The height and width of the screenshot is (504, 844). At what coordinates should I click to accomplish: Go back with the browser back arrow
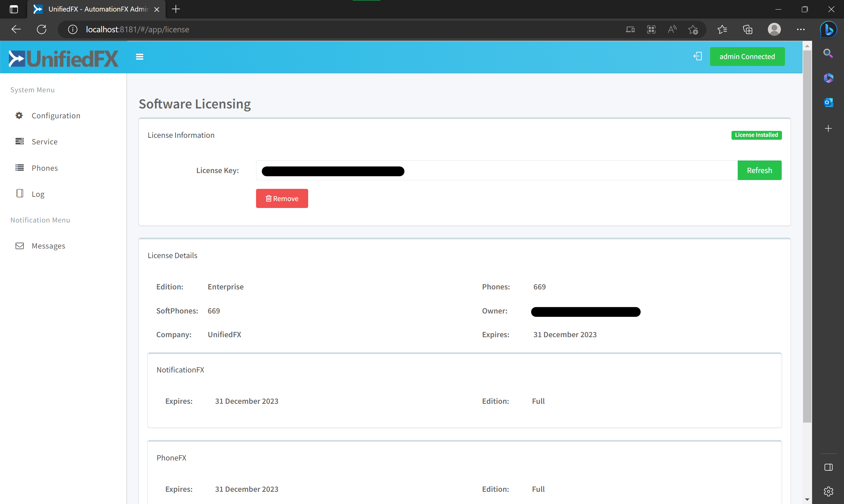click(x=16, y=30)
